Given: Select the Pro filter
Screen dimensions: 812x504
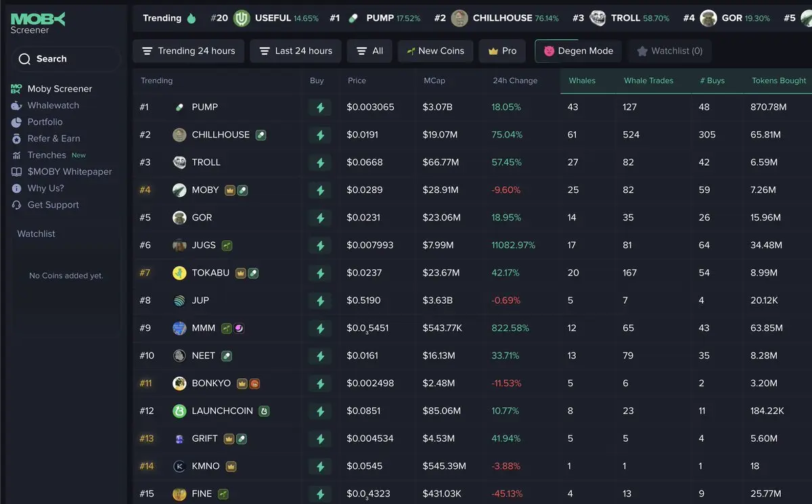Looking at the screenshot, I should [502, 51].
